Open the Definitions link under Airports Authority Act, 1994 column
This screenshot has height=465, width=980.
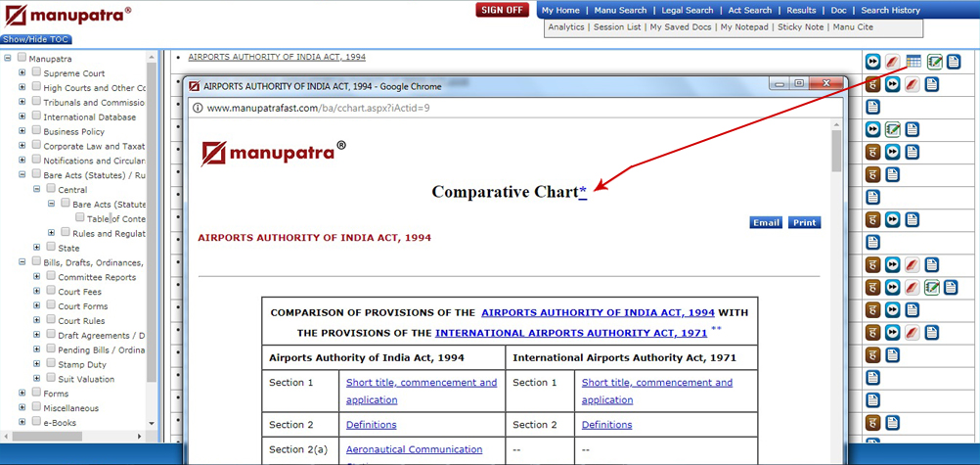[372, 424]
